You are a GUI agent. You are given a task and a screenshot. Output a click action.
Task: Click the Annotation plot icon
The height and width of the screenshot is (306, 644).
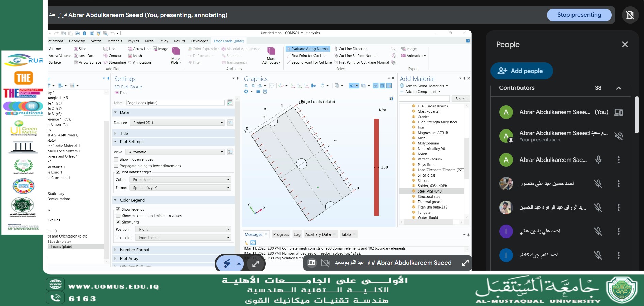coord(130,62)
